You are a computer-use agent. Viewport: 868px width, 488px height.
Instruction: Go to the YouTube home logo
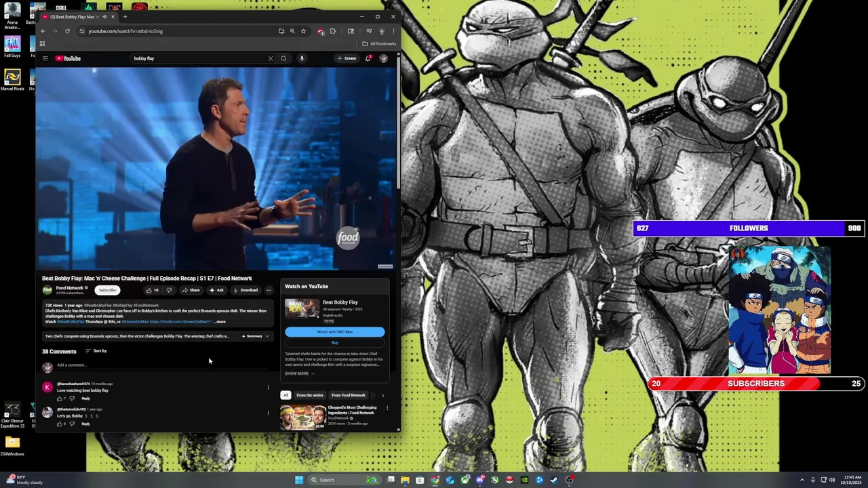tap(68, 58)
